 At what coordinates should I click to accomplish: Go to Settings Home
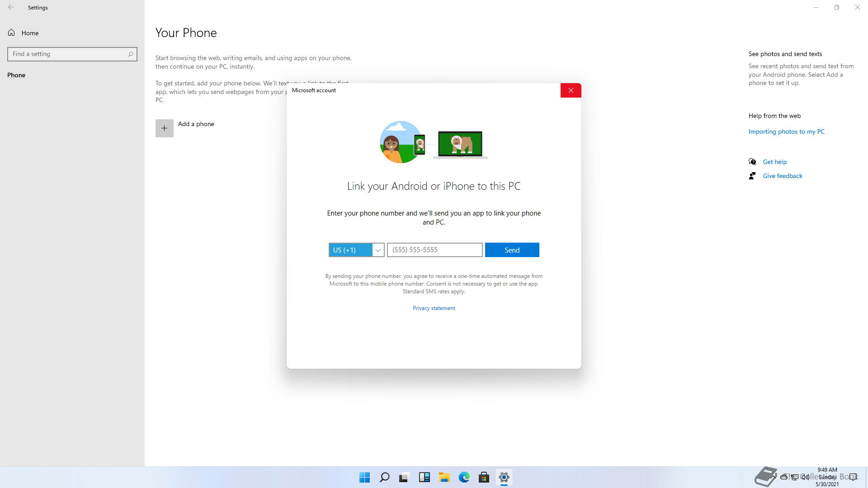point(24,33)
